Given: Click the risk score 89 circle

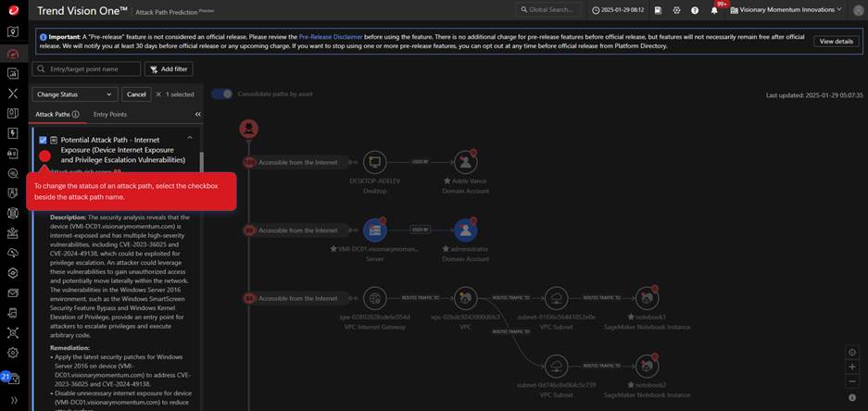Looking at the screenshot, I should [249, 230].
